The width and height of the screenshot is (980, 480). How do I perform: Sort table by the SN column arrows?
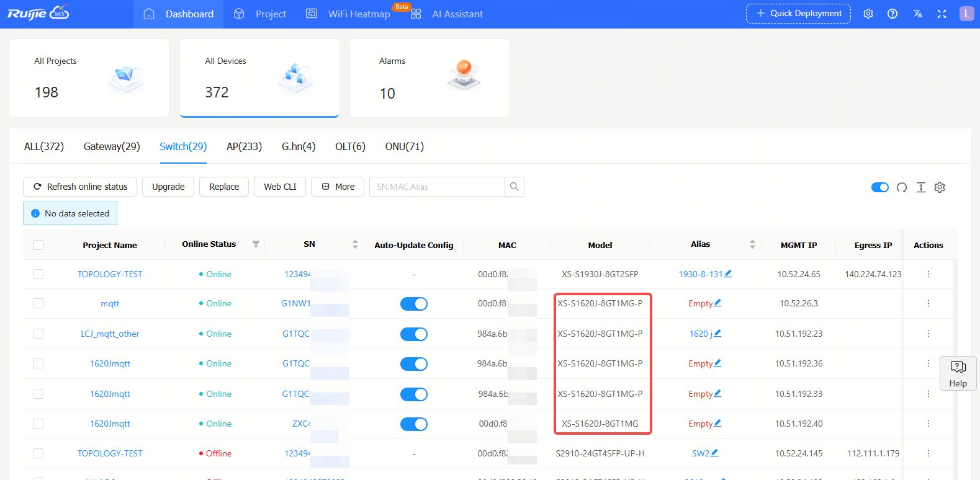[x=355, y=244]
